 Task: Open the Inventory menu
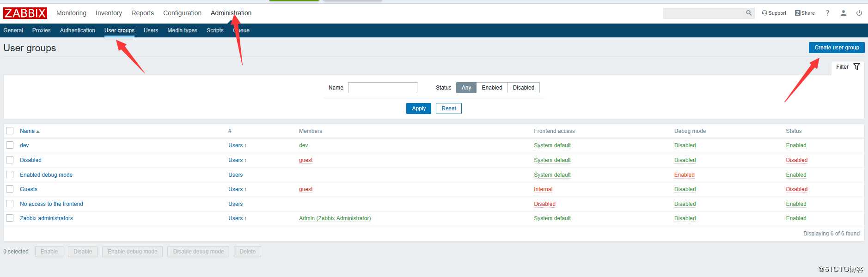click(x=109, y=13)
